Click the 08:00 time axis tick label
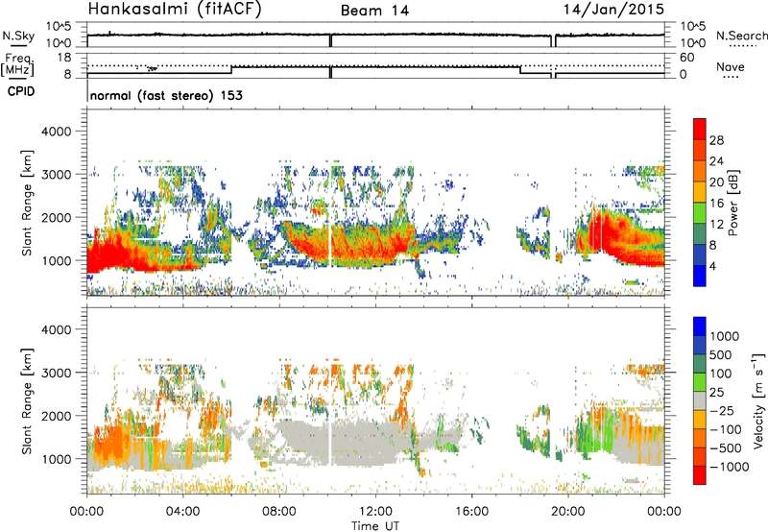The height and width of the screenshot is (532, 768). pyautogui.click(x=279, y=512)
